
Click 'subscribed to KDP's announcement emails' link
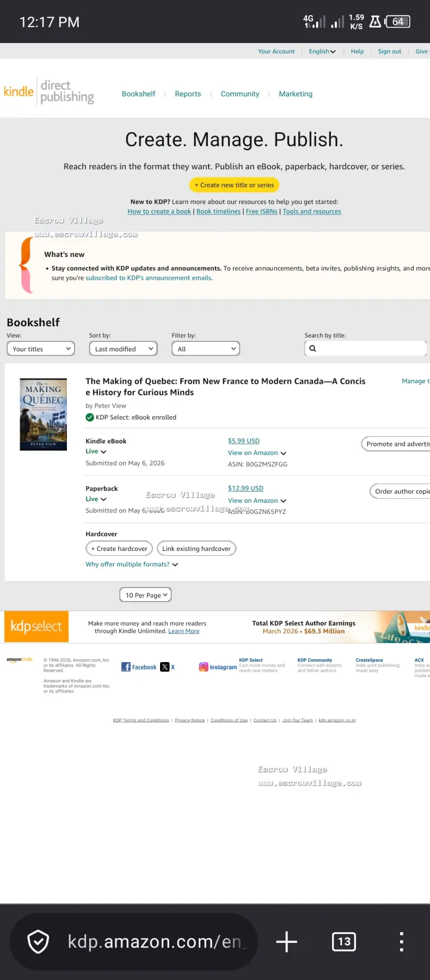[x=149, y=278]
